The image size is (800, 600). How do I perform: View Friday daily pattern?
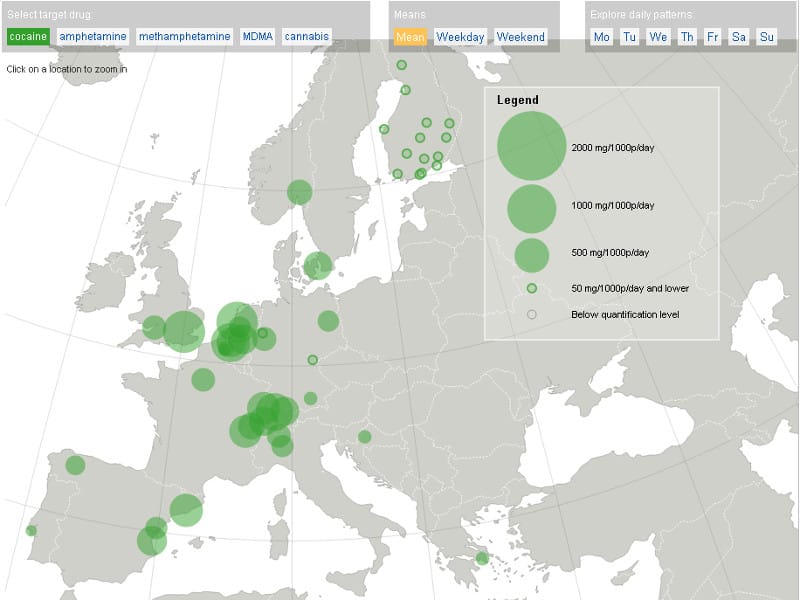point(712,37)
